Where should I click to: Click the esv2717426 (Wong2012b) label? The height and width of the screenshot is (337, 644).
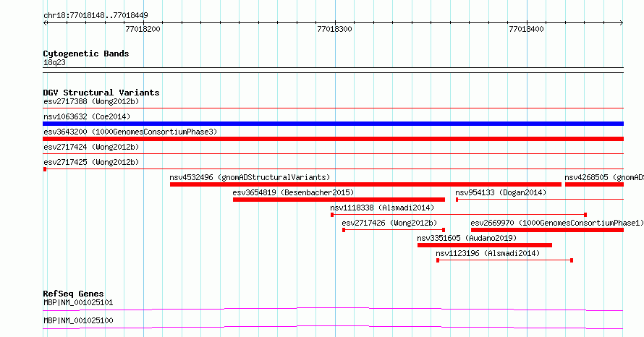tap(389, 223)
